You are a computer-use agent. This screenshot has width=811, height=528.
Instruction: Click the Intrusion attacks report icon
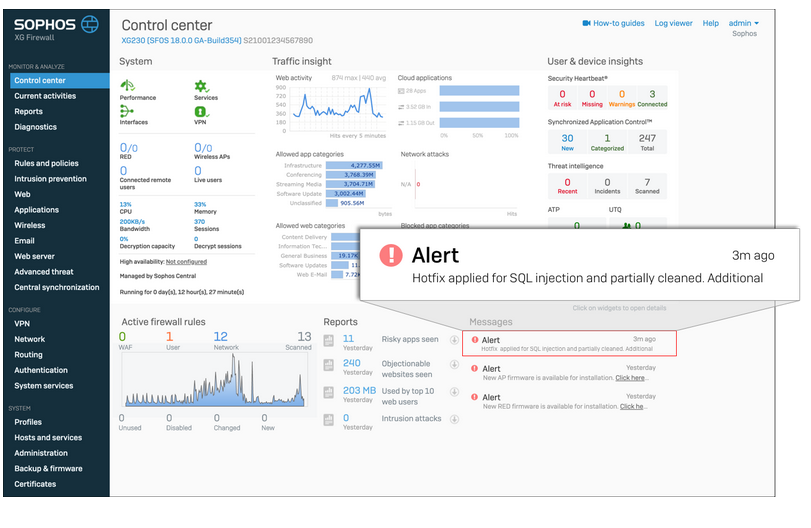pyautogui.click(x=328, y=419)
